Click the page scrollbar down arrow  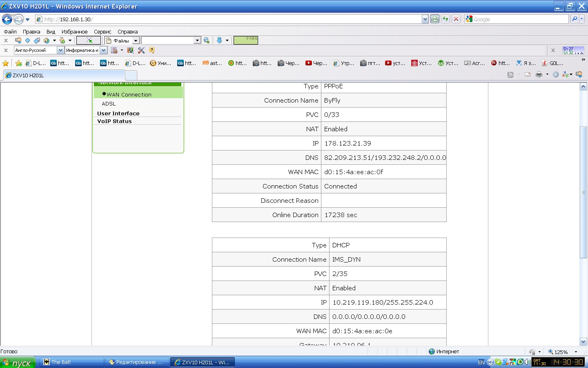tap(583, 342)
